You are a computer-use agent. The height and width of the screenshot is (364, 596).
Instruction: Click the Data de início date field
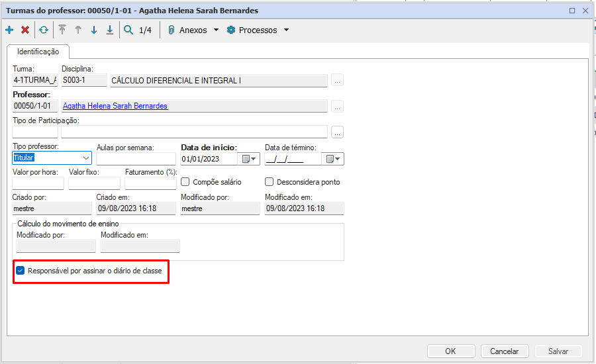tap(209, 159)
